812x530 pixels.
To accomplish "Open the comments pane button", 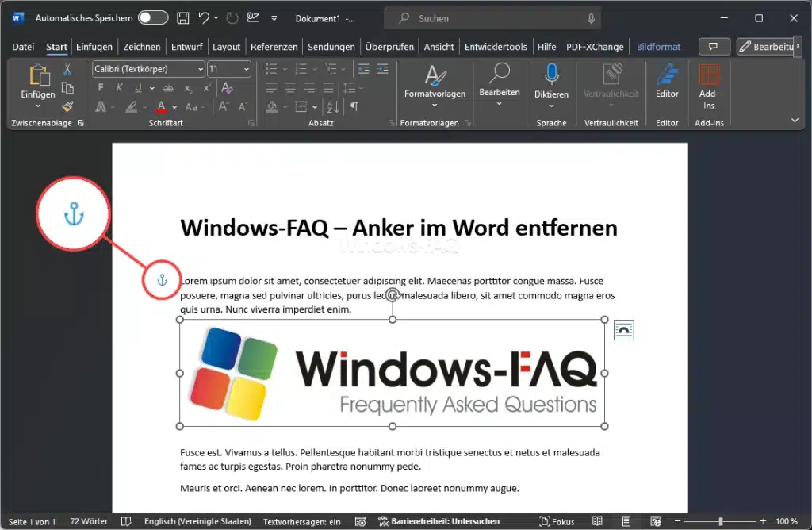I will [714, 47].
